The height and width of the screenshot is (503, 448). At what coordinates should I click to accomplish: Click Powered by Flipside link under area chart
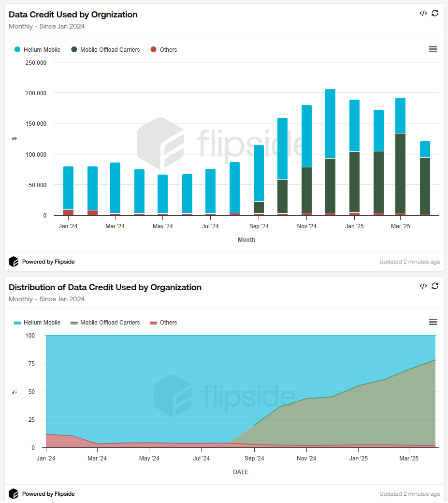pos(48,494)
